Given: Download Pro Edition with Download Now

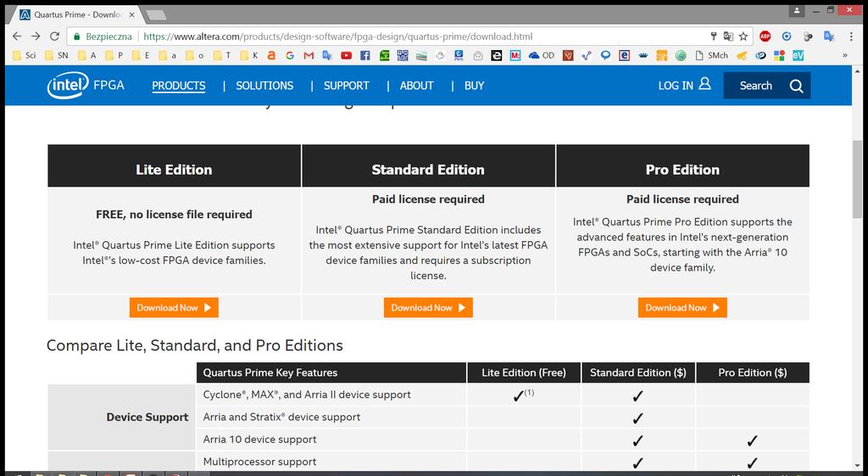Looking at the screenshot, I should pyautogui.click(x=682, y=307).
